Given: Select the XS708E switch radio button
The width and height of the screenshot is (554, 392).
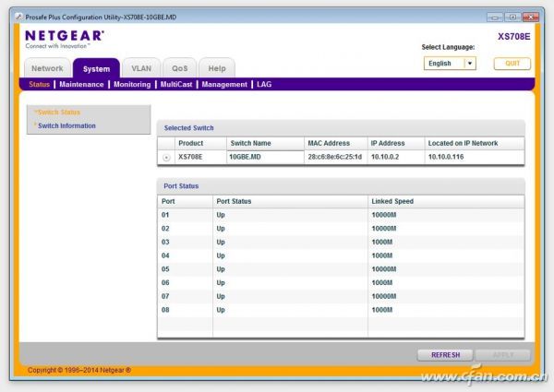Looking at the screenshot, I should click(x=166, y=158).
